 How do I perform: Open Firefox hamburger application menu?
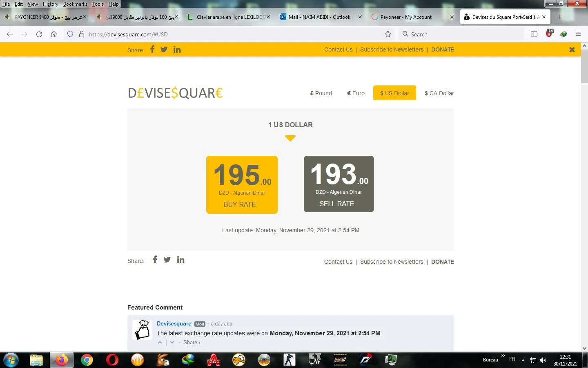578,34
